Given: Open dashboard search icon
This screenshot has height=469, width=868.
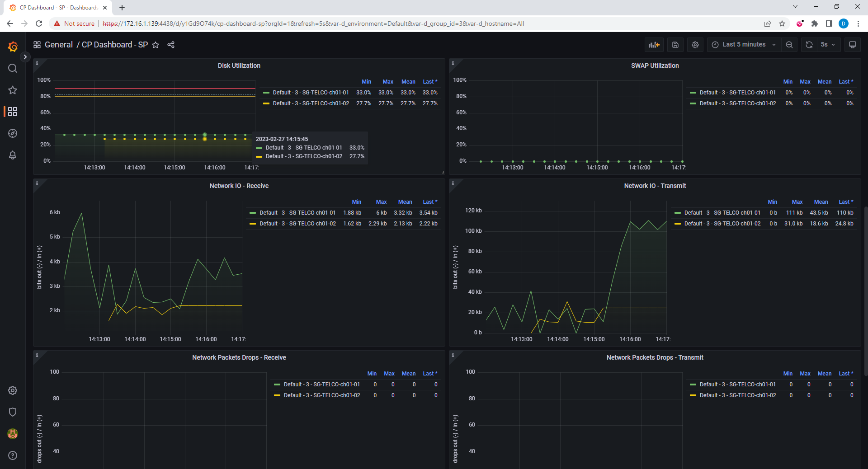Looking at the screenshot, I should 13,68.
